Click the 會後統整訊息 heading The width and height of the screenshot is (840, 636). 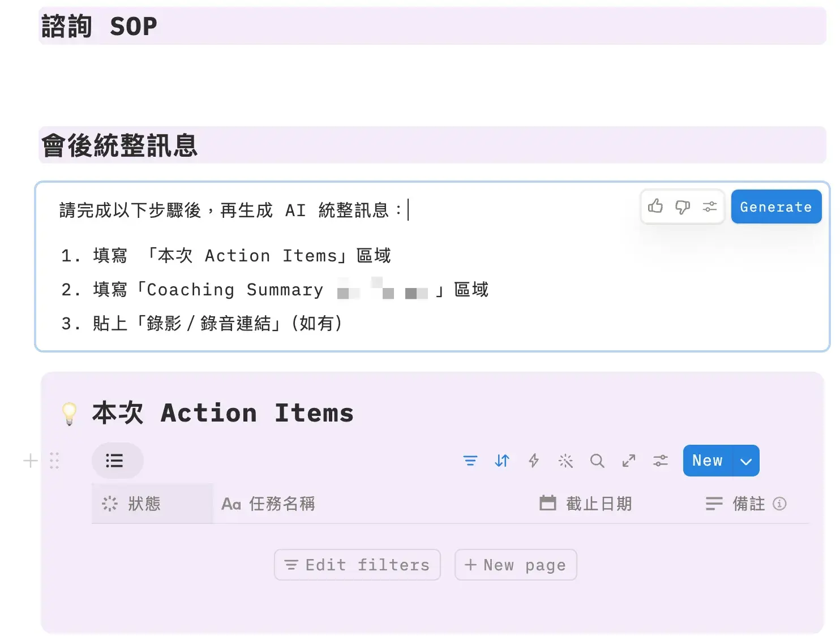[119, 145]
